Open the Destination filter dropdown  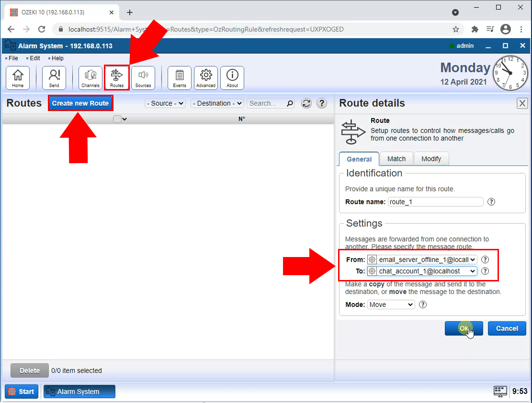click(217, 103)
